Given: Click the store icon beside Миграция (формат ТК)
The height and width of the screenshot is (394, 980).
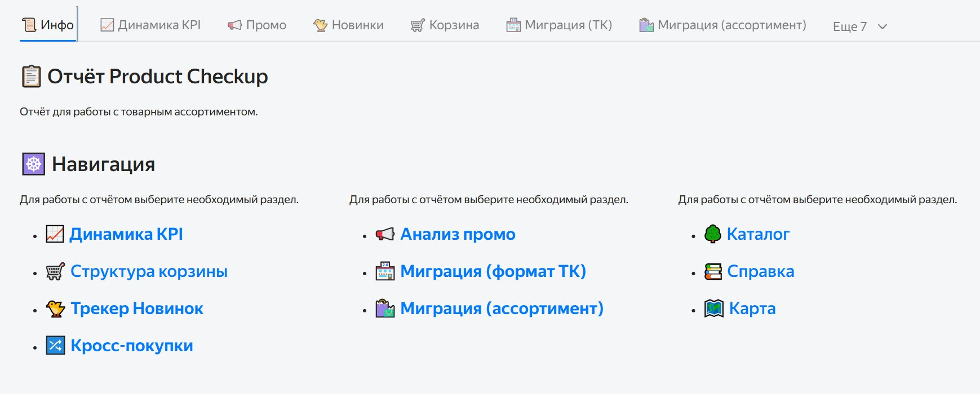Looking at the screenshot, I should pos(385,271).
